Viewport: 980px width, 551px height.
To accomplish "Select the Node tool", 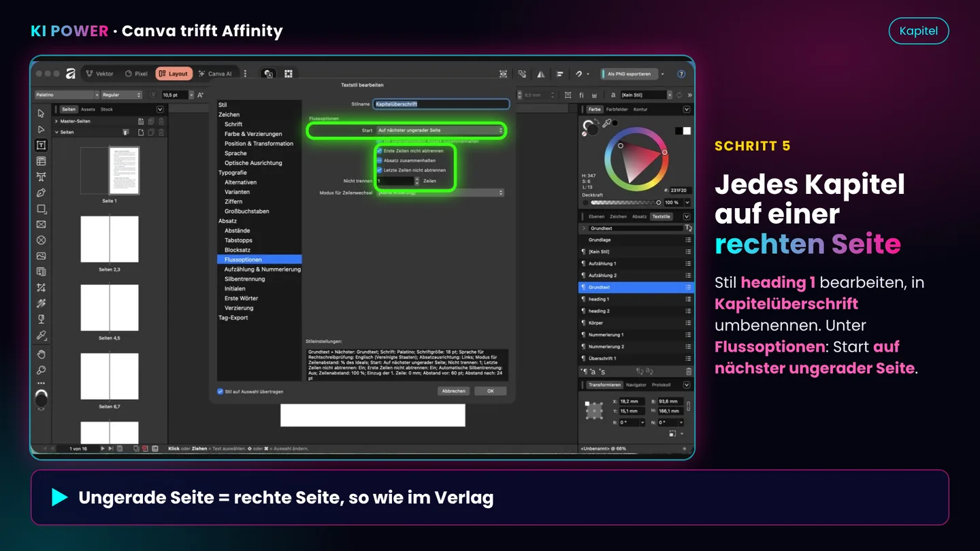I will [x=42, y=129].
